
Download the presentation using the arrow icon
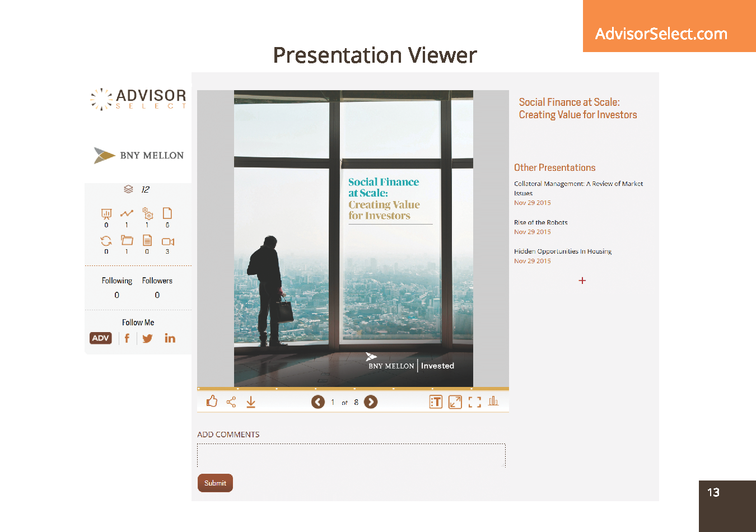[251, 402]
